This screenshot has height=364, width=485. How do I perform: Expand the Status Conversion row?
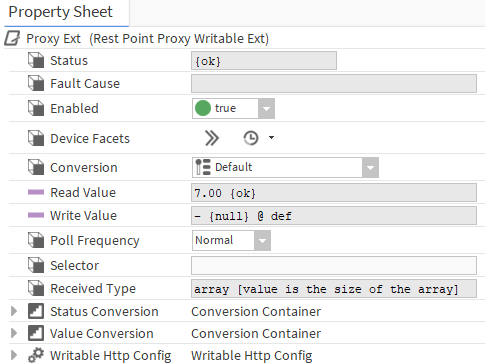coord(14,311)
